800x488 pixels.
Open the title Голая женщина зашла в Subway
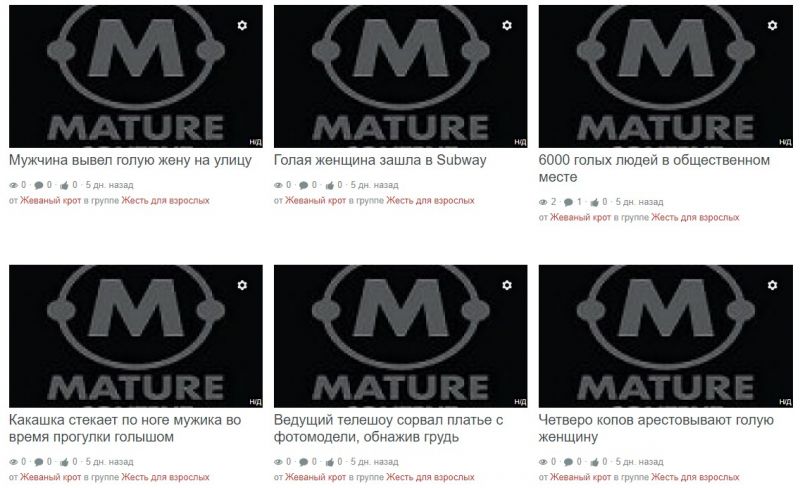pos(380,160)
